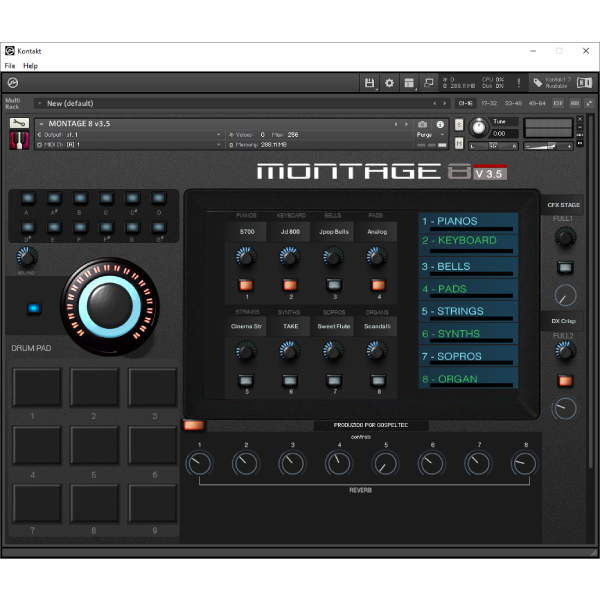600x600 pixels.
Task: Click the Kontakt 7 available tag icon
Action: pos(538,83)
